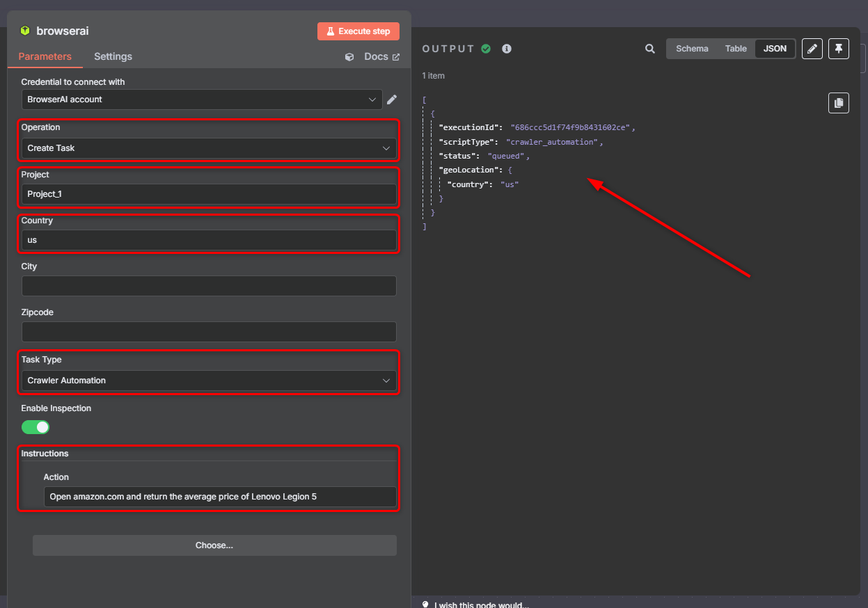The width and height of the screenshot is (868, 608).
Task: Click the browserai node cube icon
Action: click(26, 31)
